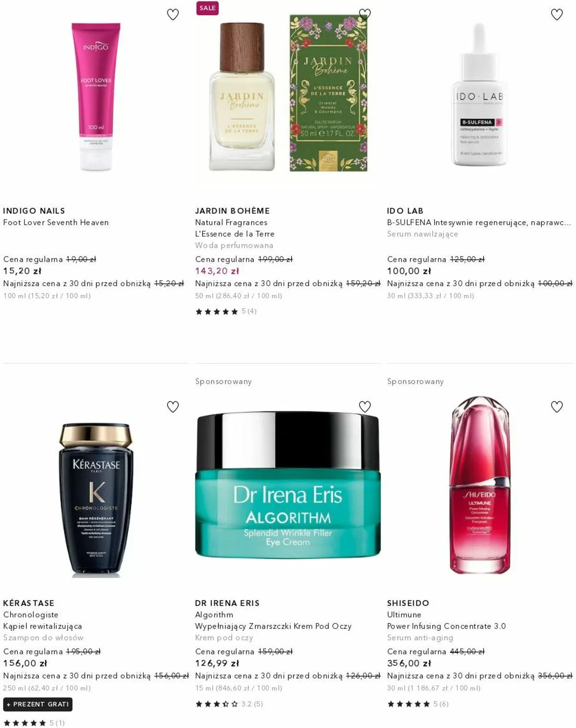Save Kérastase Chronologiste shampoo to favorites

173,407
